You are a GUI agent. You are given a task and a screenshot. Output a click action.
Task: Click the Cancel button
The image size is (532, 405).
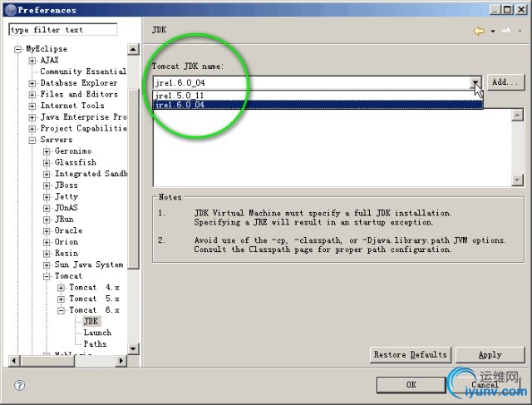[x=485, y=385]
